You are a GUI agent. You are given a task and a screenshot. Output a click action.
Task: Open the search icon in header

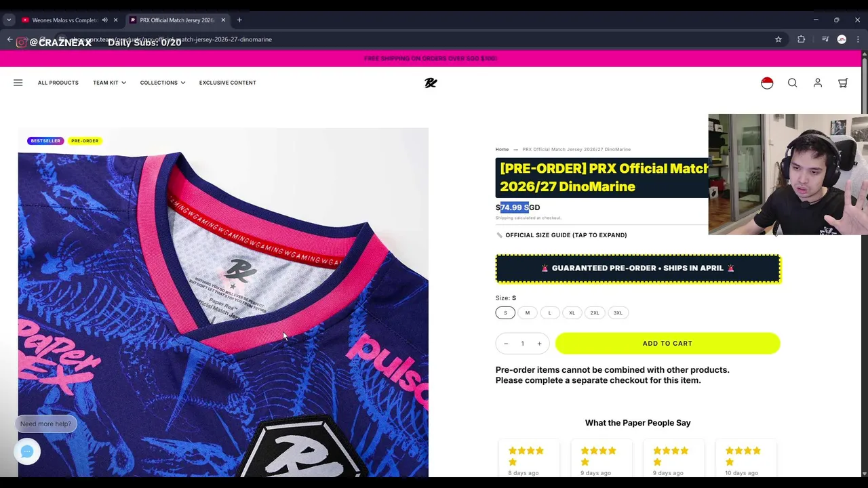coord(792,83)
